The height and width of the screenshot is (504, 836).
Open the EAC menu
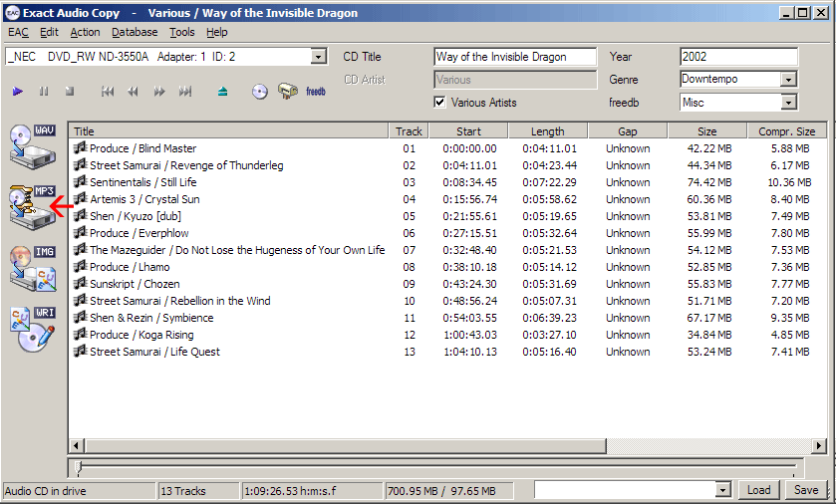(x=18, y=33)
